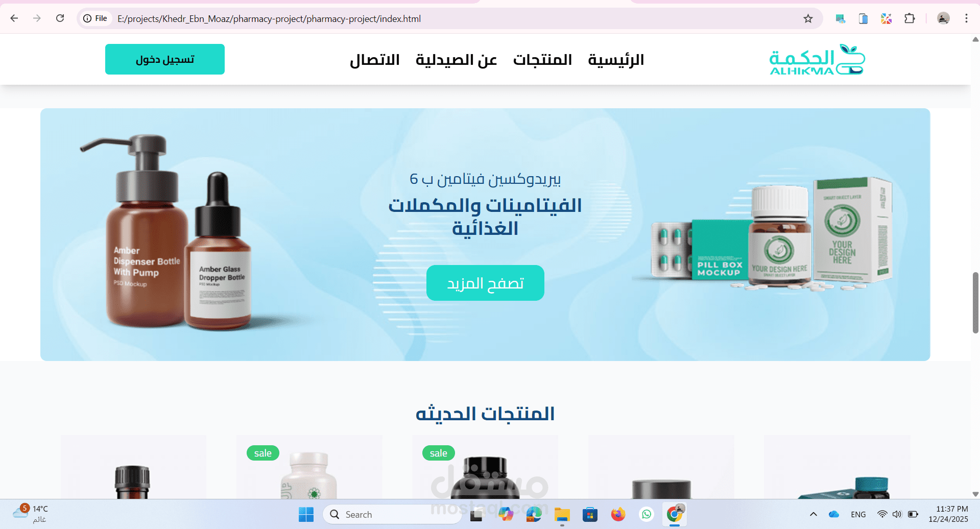The image size is (980, 529).
Task: Click the تصفح المزيد banner button
Action: pos(485,283)
